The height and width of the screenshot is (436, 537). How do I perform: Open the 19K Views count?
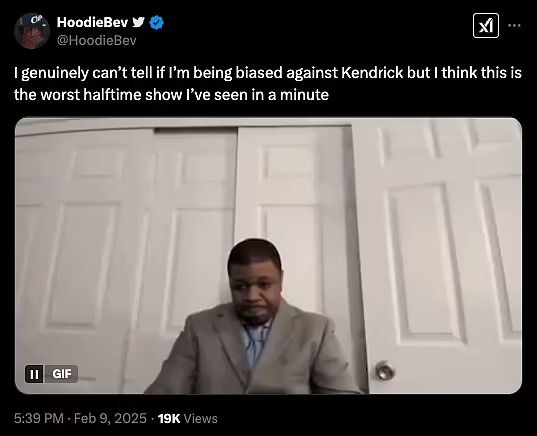point(188,419)
